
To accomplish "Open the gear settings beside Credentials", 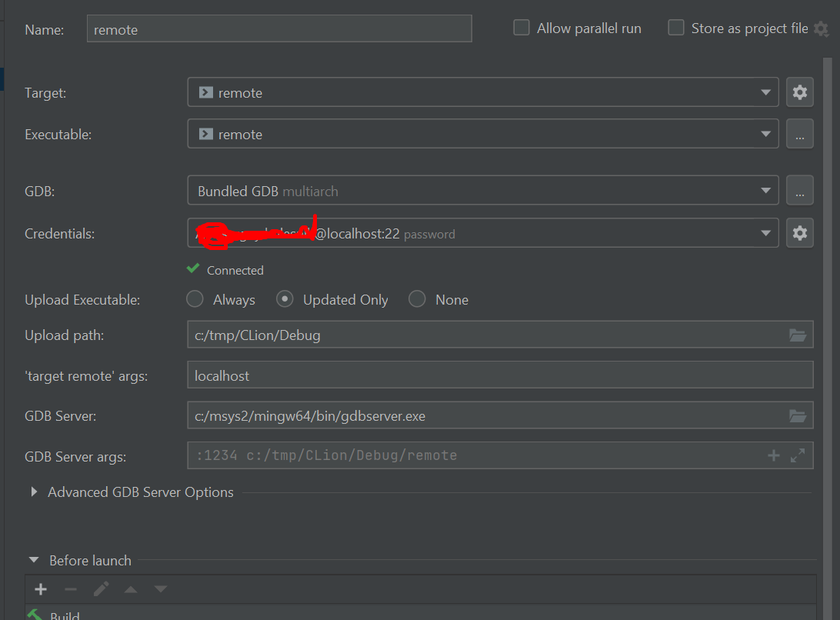I will (x=799, y=232).
